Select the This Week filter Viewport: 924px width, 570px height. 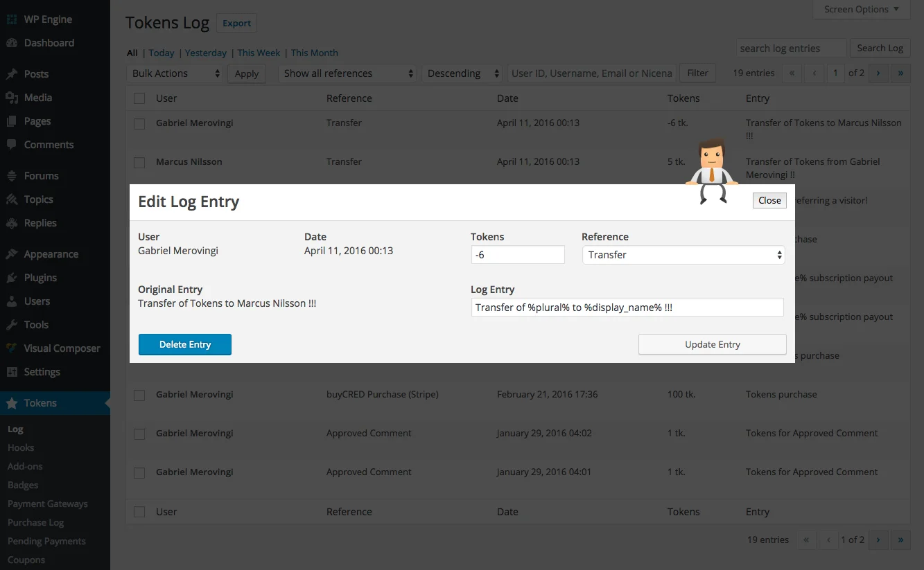tap(259, 53)
